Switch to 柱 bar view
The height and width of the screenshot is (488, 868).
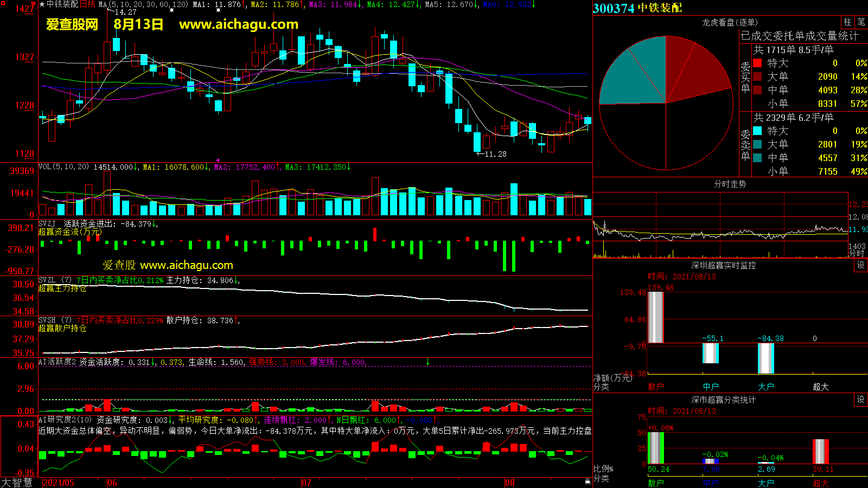[x=847, y=22]
